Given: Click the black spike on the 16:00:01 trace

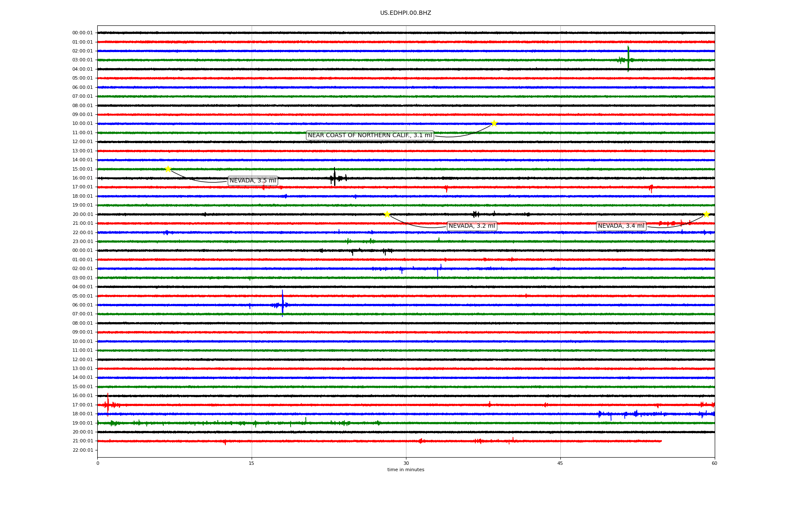Looking at the screenshot, I should pyautogui.click(x=335, y=177).
